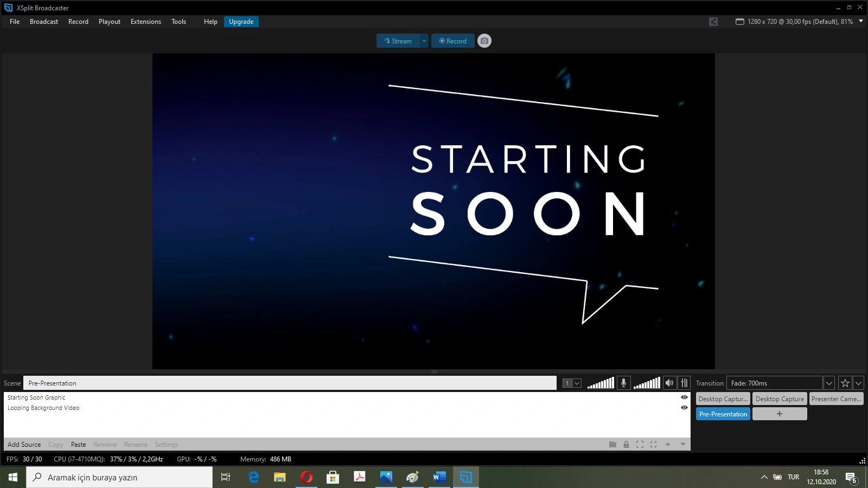Open the dropdown next to the star icon
Screen dimensions: 868x488
pos(858,383)
